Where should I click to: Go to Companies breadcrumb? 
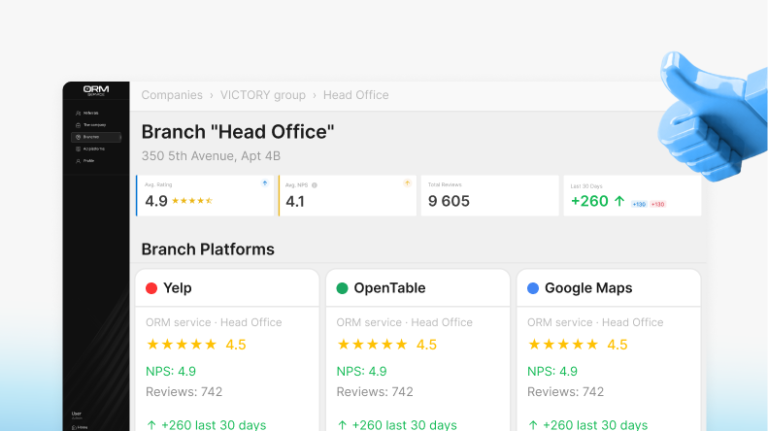[172, 95]
